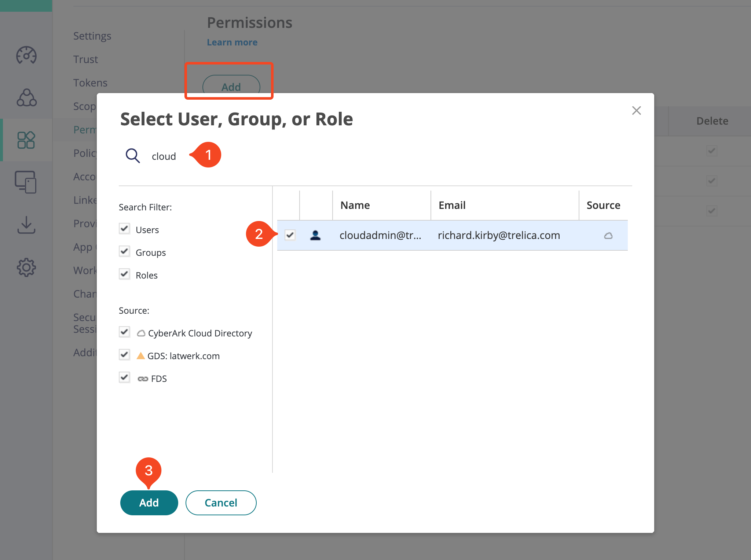
Task: Toggle the GDS: latwerk.com source checkbox
Action: [124, 355]
